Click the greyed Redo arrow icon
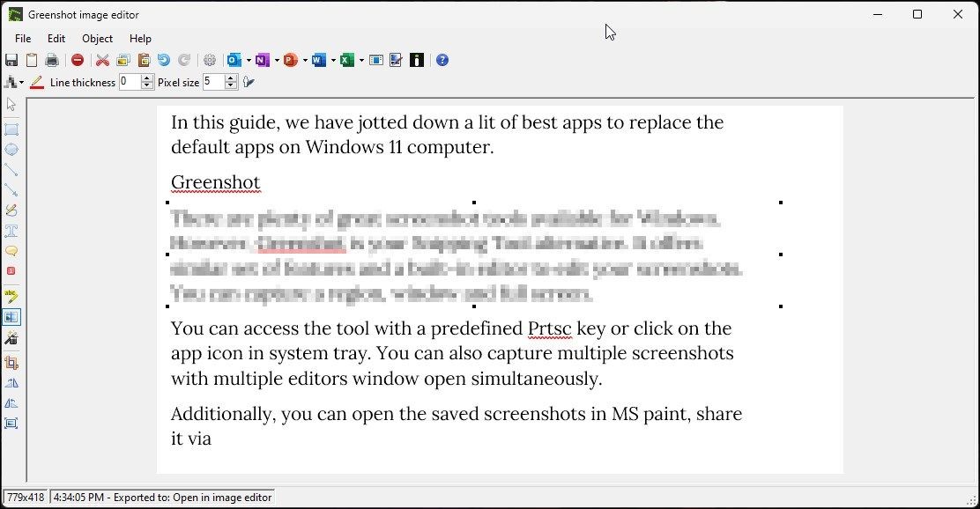This screenshot has height=509, width=980. [x=184, y=60]
